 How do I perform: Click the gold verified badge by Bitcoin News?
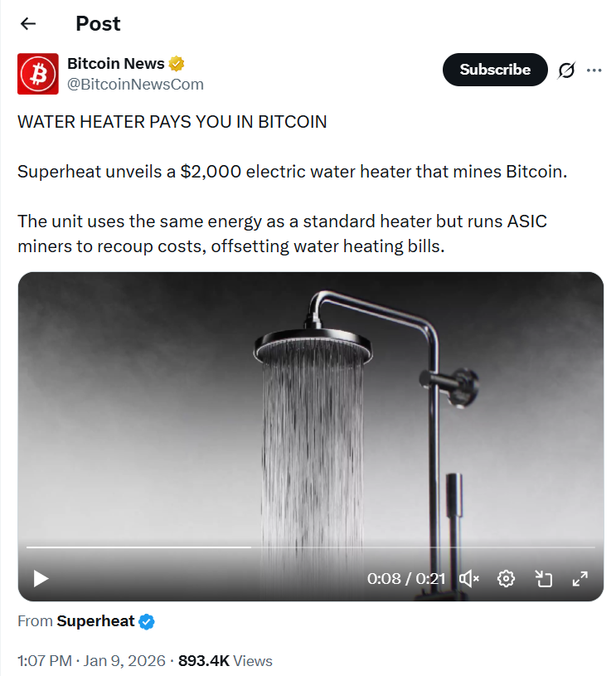click(177, 64)
